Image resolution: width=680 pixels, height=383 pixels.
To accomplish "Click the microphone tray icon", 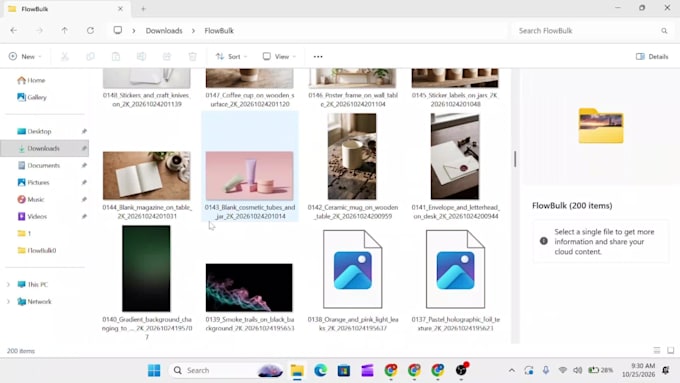I will pos(546,370).
